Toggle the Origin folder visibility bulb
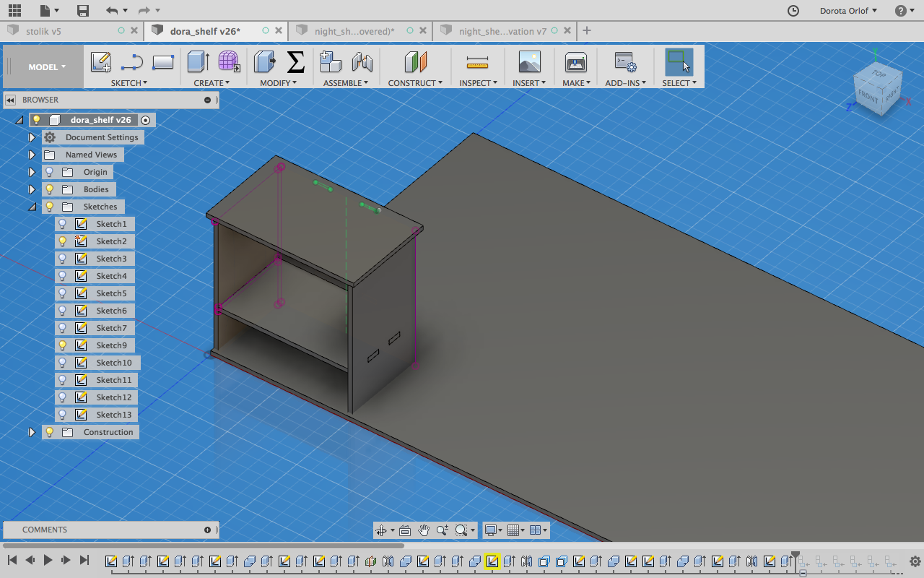Screen dimensions: 924x578 50,172
